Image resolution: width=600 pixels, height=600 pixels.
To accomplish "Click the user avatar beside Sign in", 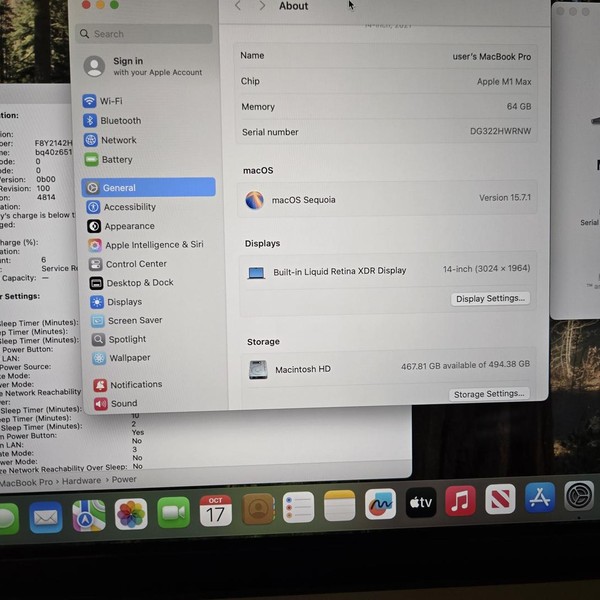I will pos(94,66).
